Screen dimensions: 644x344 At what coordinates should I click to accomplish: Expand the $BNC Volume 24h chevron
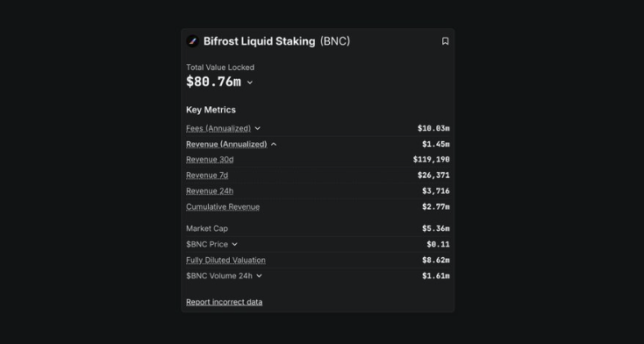click(x=259, y=276)
